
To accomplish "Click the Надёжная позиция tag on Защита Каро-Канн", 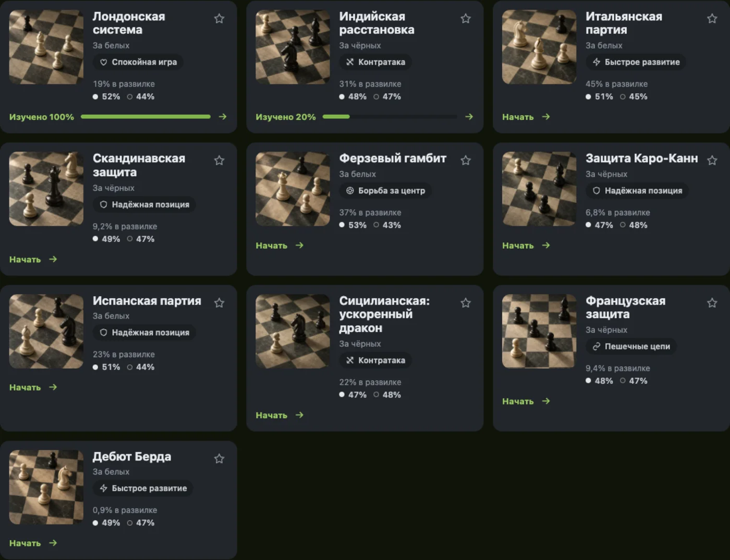I will tap(637, 191).
